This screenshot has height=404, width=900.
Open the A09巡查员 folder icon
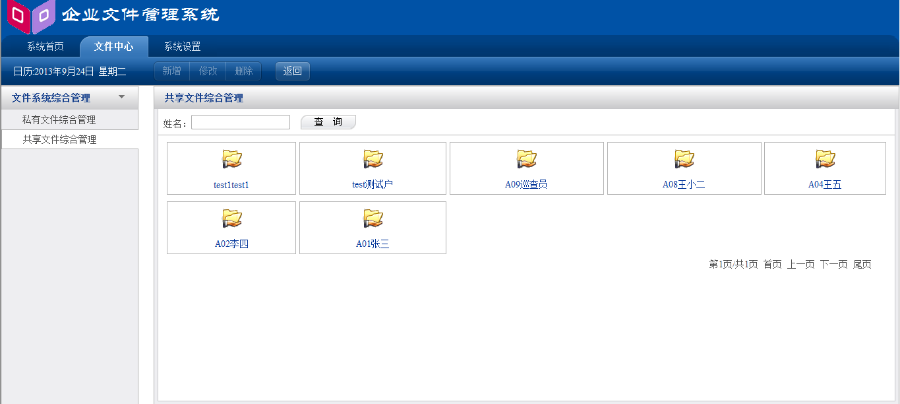tap(527, 159)
